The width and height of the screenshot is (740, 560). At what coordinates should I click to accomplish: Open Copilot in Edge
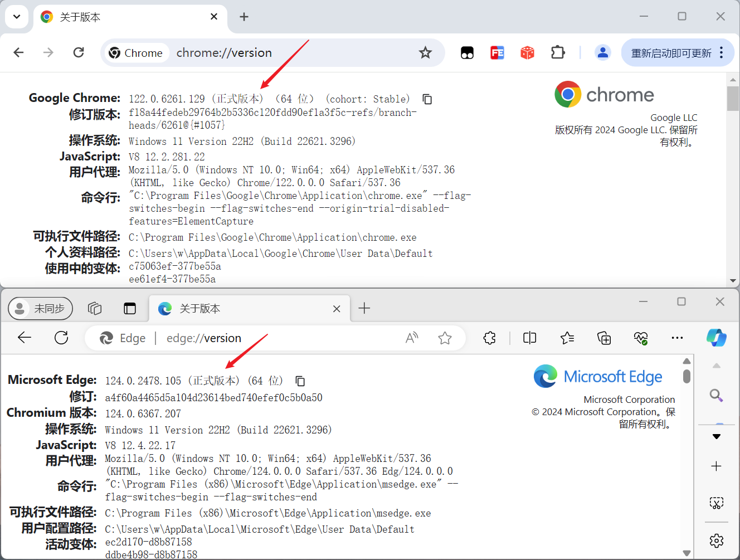(716, 338)
